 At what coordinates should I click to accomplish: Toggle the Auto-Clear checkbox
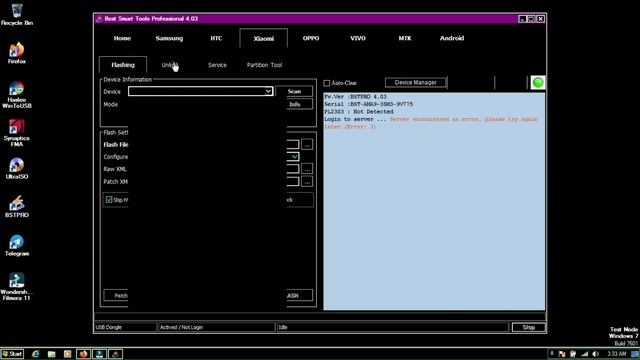point(327,83)
